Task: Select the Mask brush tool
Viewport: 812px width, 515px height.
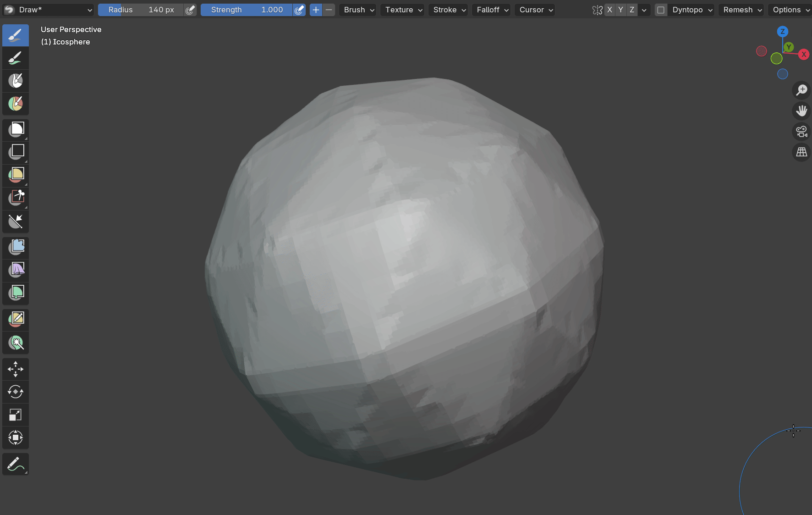Action: pos(16,81)
